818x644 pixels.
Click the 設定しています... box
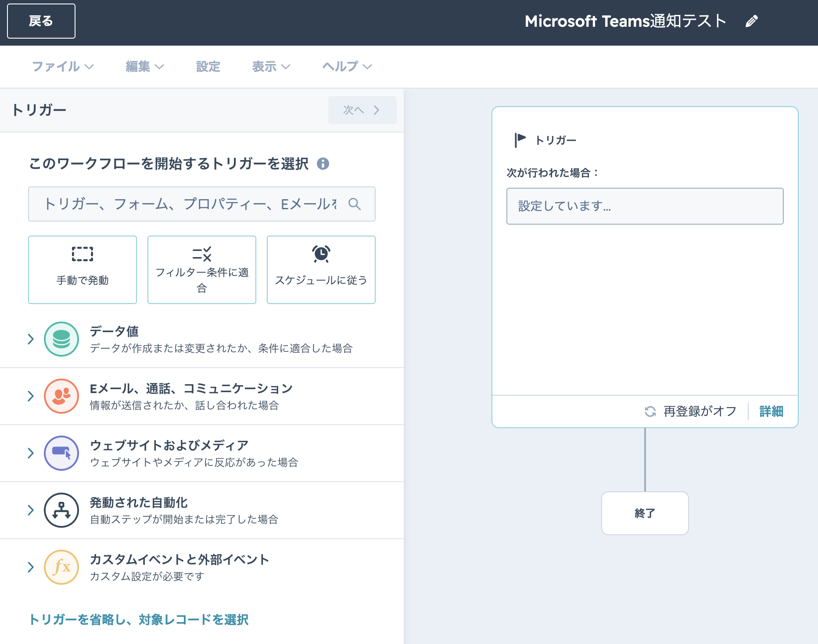645,206
